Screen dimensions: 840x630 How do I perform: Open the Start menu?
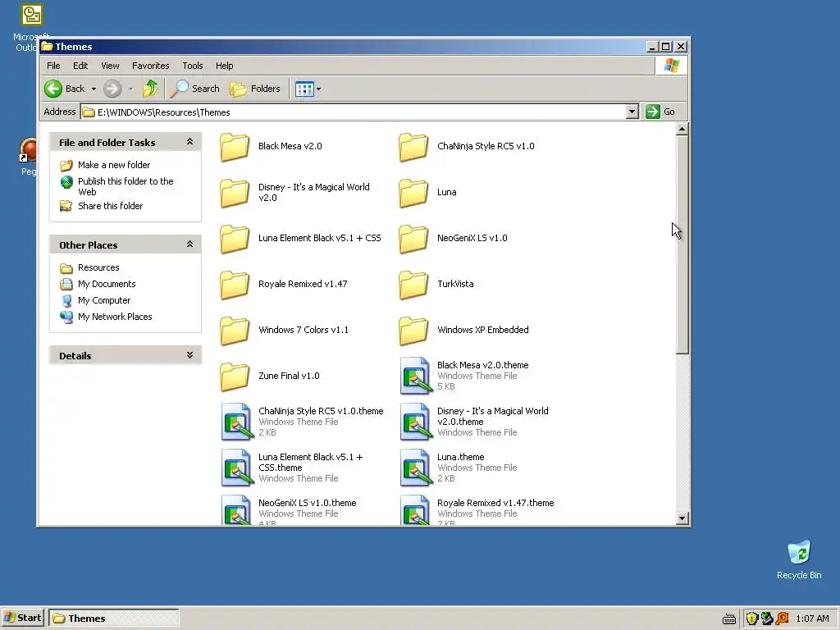22,618
